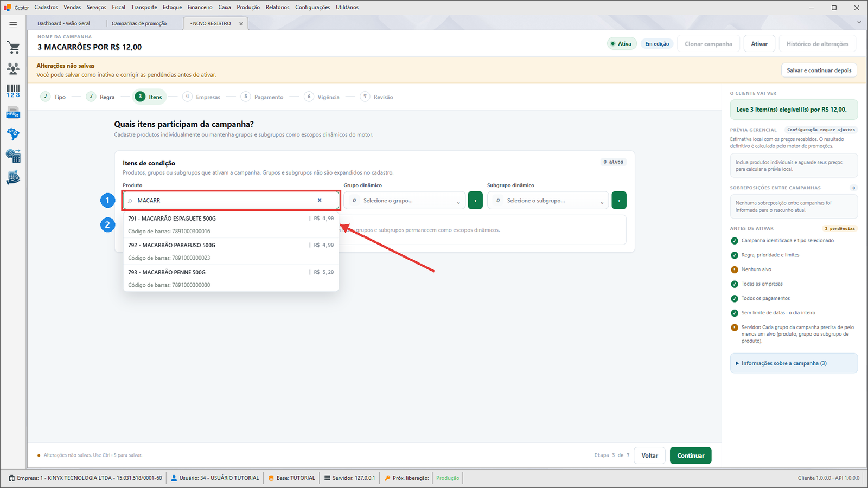Select 793 - MACARRÃO PENNE 500G result
This screenshot has width=868, height=488.
(231, 278)
